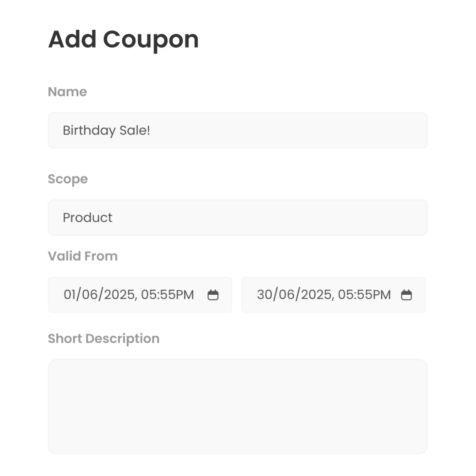
Task: Focus the Name field containing Birthday Sale!
Action: 238,131
